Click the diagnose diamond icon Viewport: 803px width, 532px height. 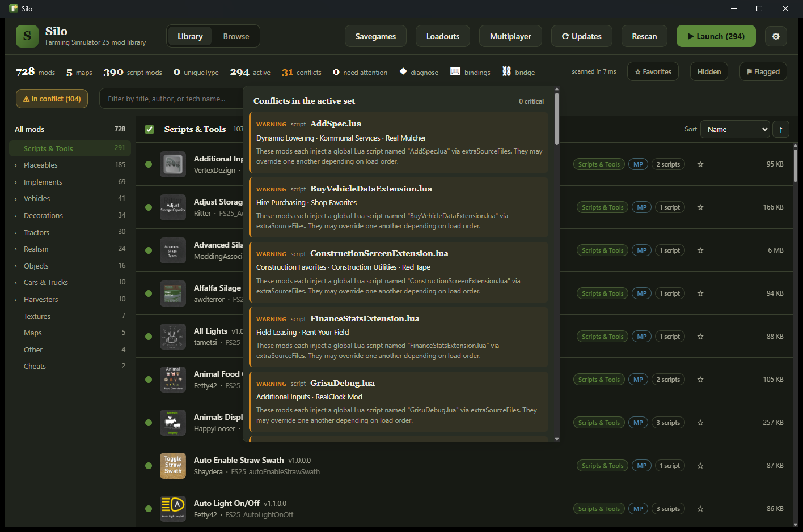coord(403,71)
